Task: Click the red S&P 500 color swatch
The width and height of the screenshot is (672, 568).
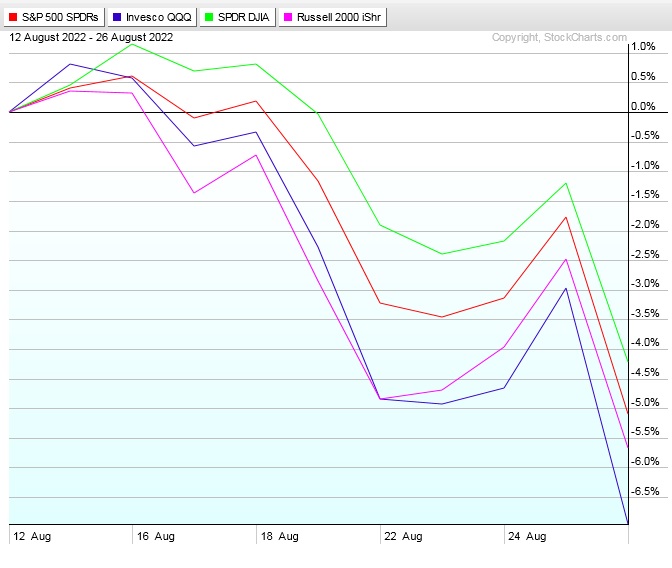Action: tap(13, 17)
